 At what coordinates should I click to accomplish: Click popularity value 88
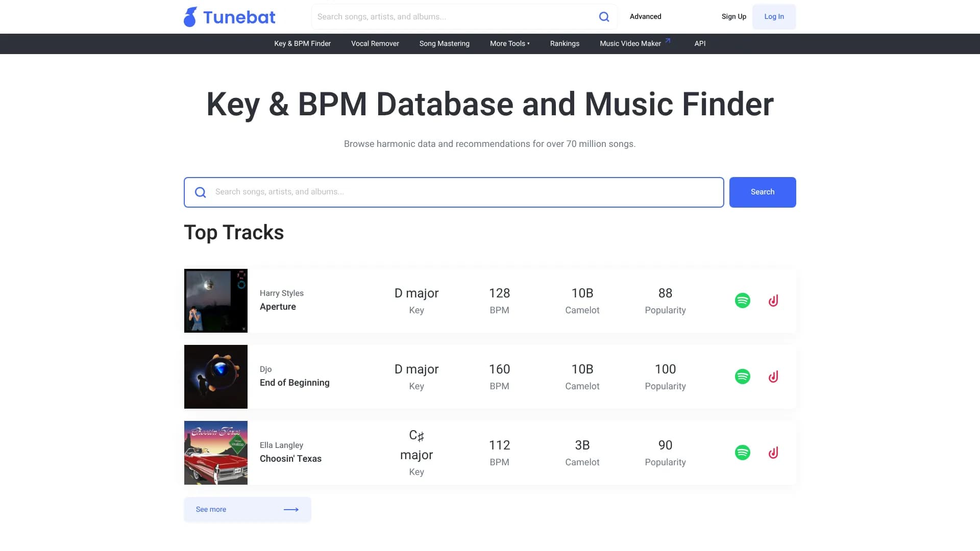(665, 293)
